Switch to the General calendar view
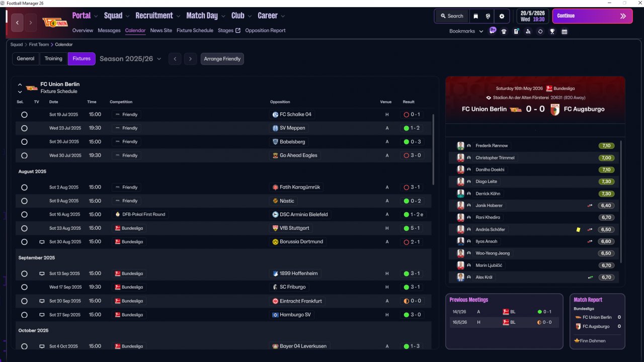 [26, 59]
